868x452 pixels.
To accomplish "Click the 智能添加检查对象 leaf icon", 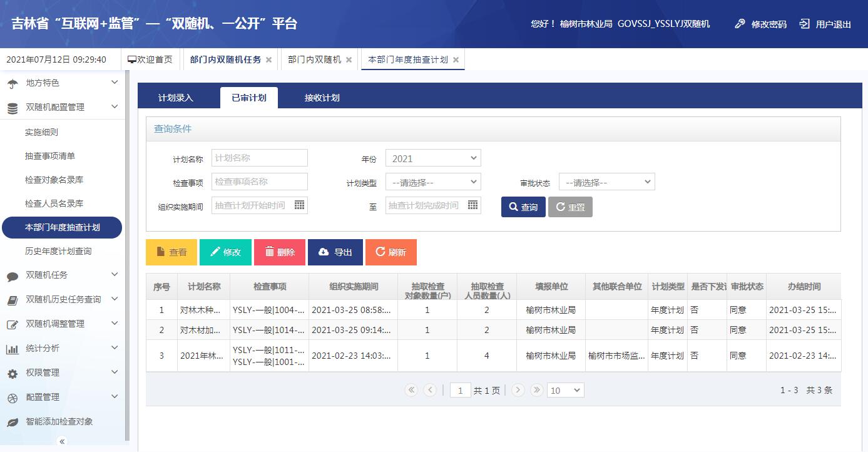I will [13, 422].
